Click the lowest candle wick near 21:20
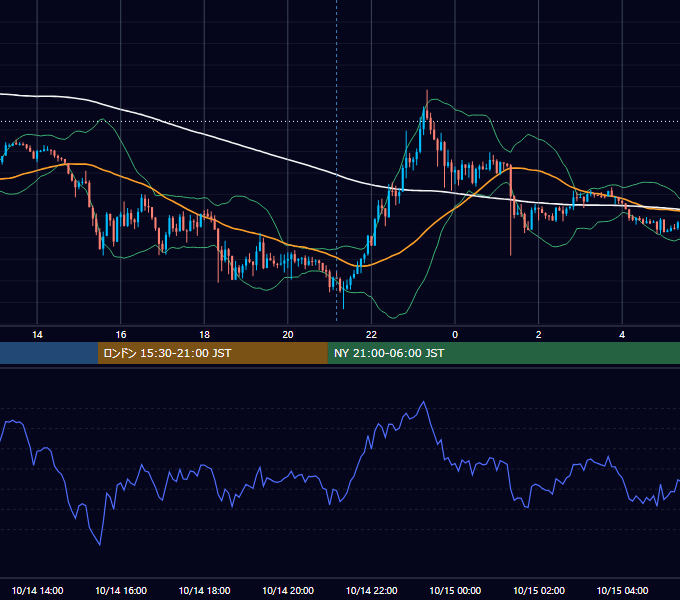Image resolution: width=680 pixels, height=600 pixels. (343, 295)
